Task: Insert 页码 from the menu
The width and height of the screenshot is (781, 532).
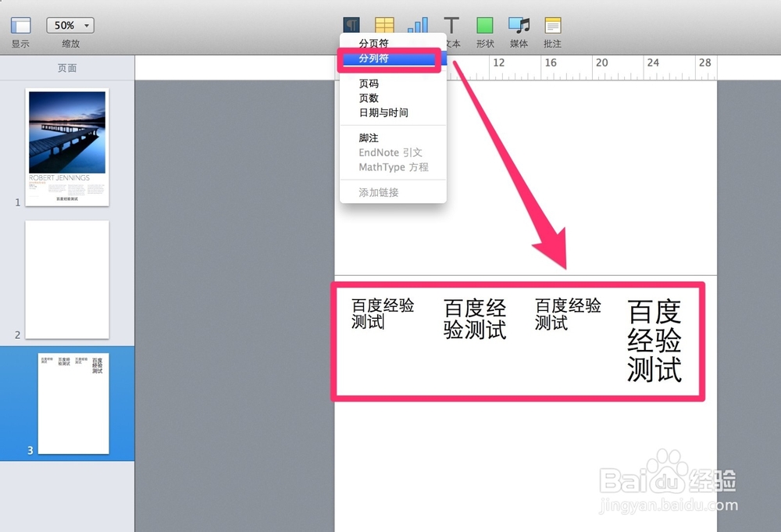Action: point(393,83)
